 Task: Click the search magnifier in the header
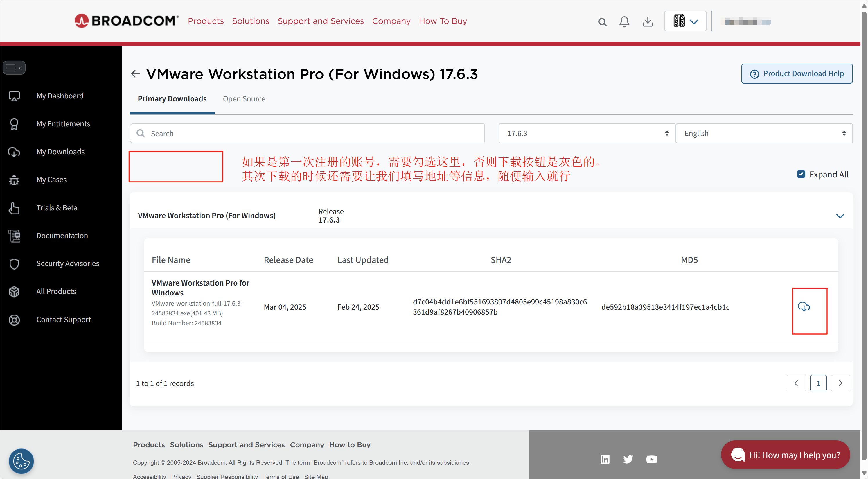(x=602, y=22)
